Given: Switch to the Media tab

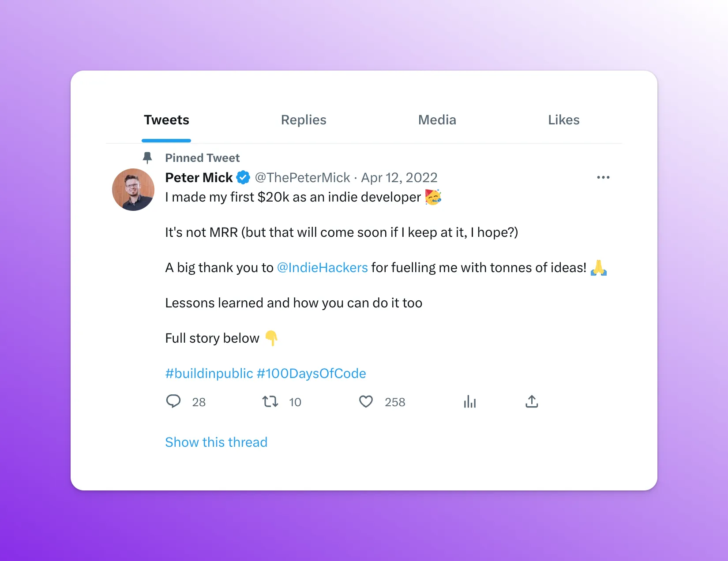Looking at the screenshot, I should [437, 120].
